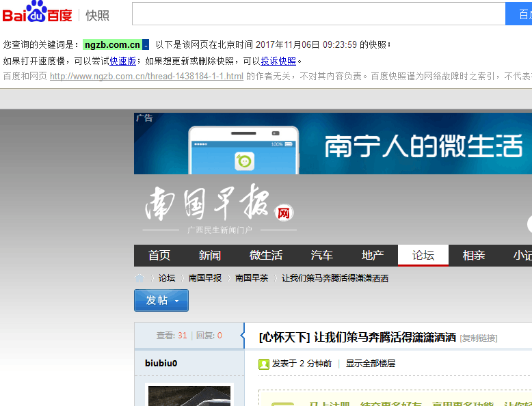This screenshot has height=406, width=532.
Task: Click the thread title breadcrumb link
Action: [x=335, y=278]
